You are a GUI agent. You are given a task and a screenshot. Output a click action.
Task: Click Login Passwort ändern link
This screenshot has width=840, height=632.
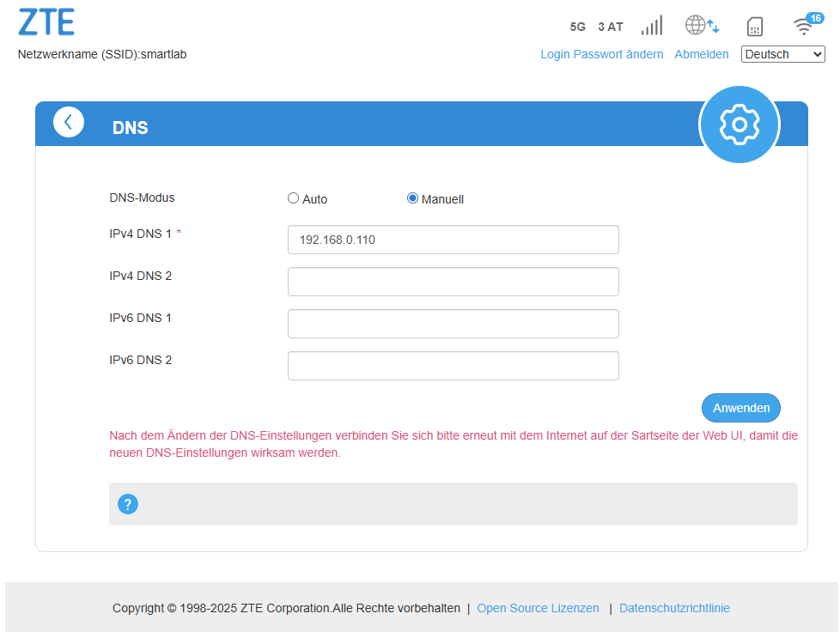[601, 54]
